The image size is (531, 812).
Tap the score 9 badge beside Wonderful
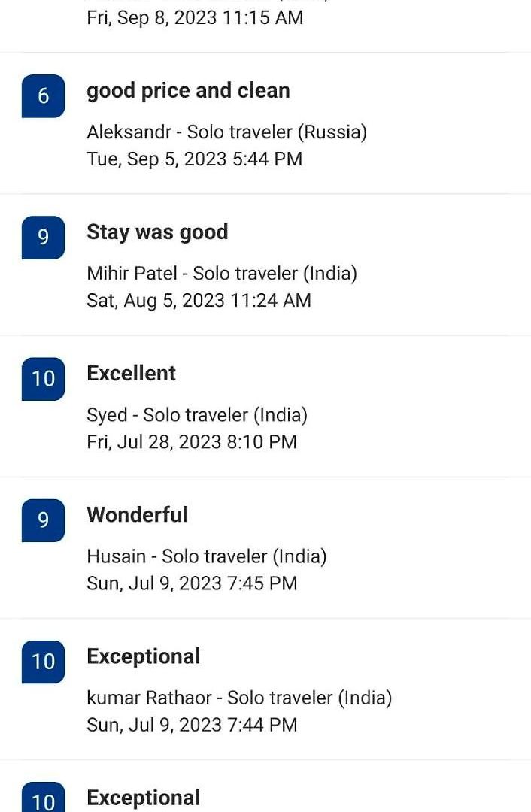(x=43, y=520)
